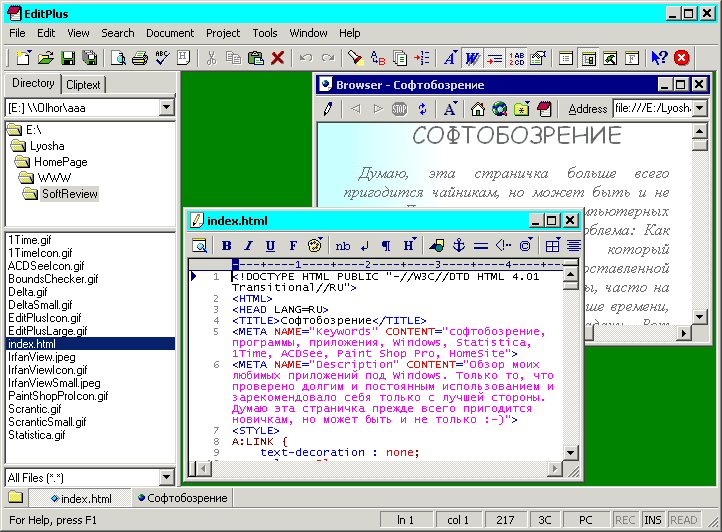Insert non-breaking space with nb icon

coord(343,246)
